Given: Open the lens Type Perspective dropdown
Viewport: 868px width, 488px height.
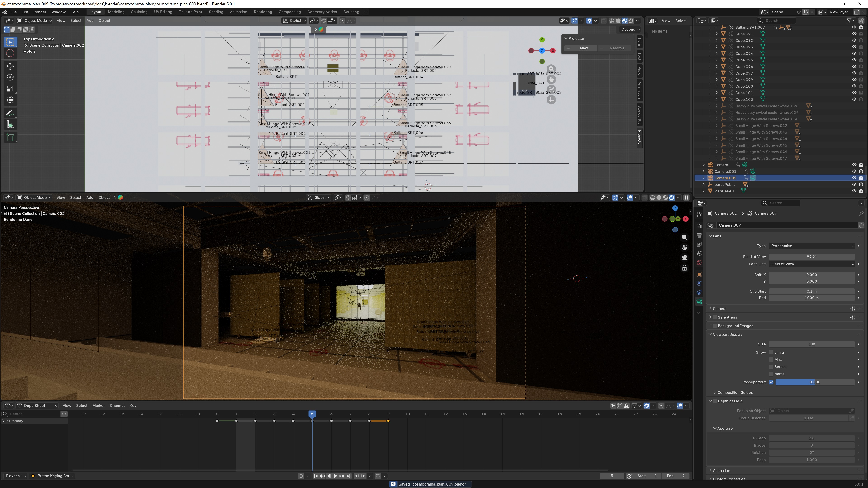Looking at the screenshot, I should (x=812, y=246).
